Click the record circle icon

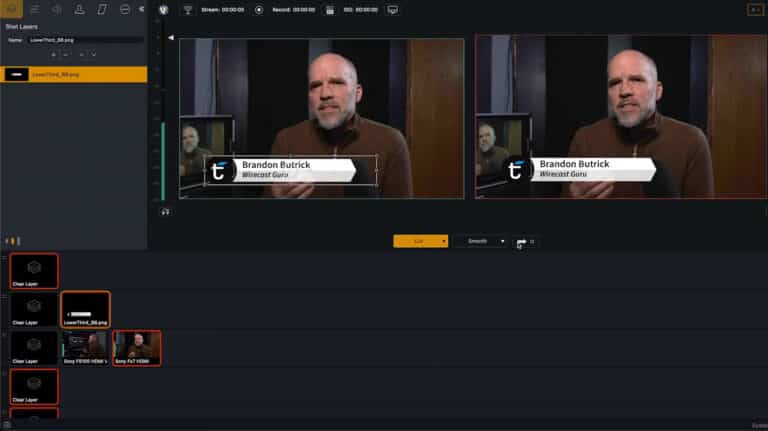pos(259,10)
